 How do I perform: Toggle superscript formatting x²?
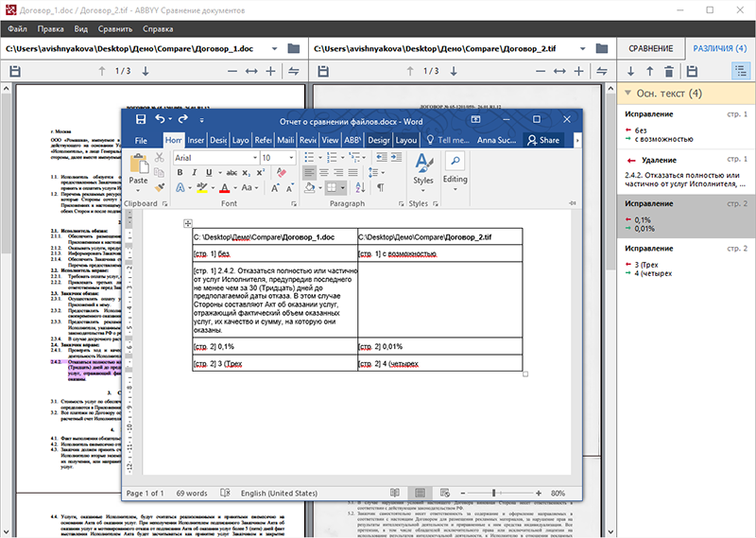(261, 172)
